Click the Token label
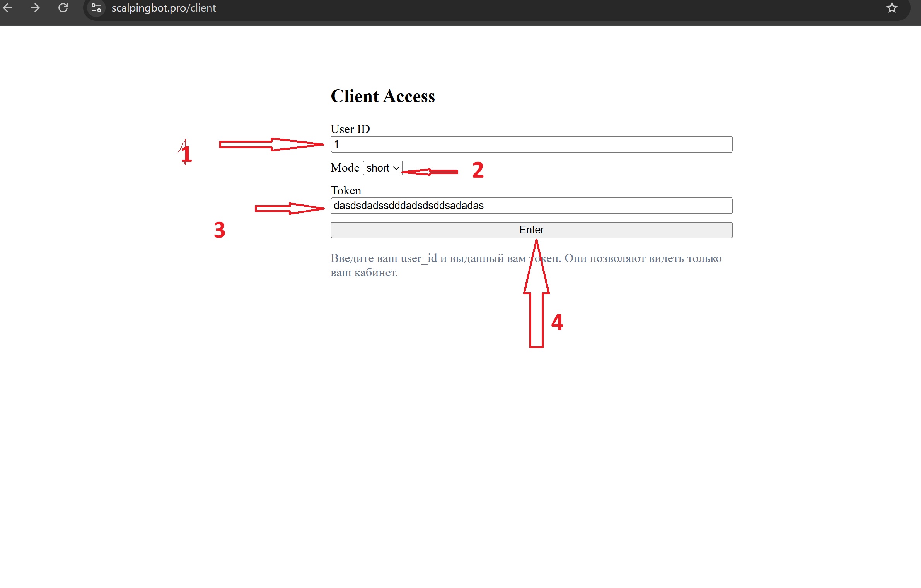Screen dimensions: 921x588 tap(346, 190)
